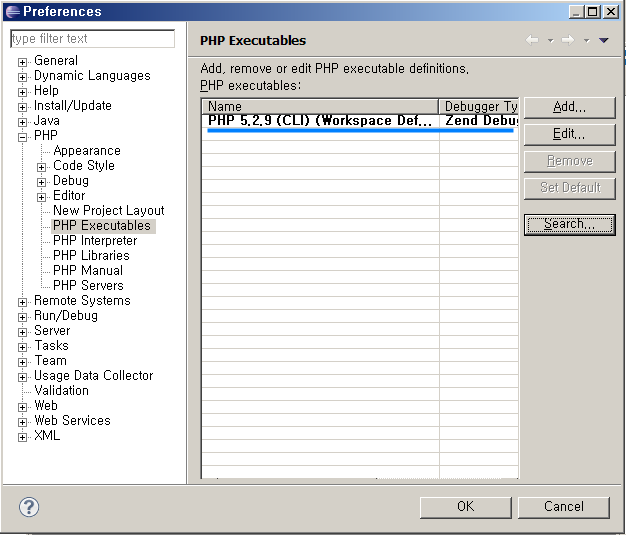The height and width of the screenshot is (535, 626).
Task: Click the Set Default button
Action: click(569, 188)
